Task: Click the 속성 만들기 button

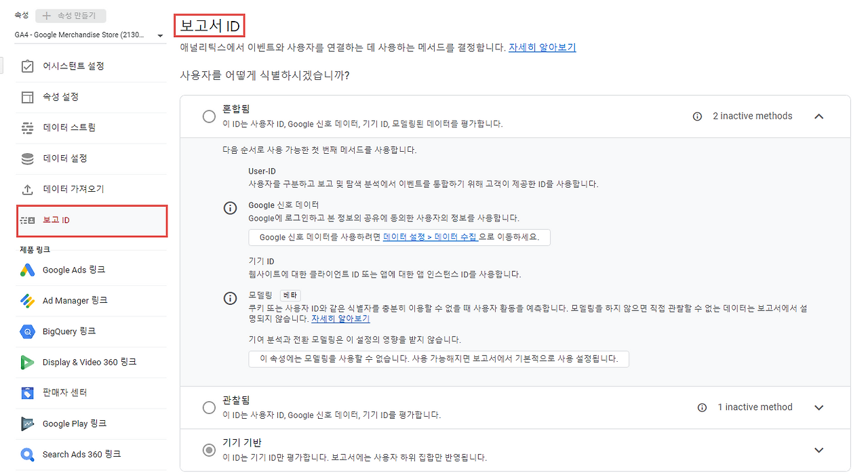Action: (x=70, y=16)
